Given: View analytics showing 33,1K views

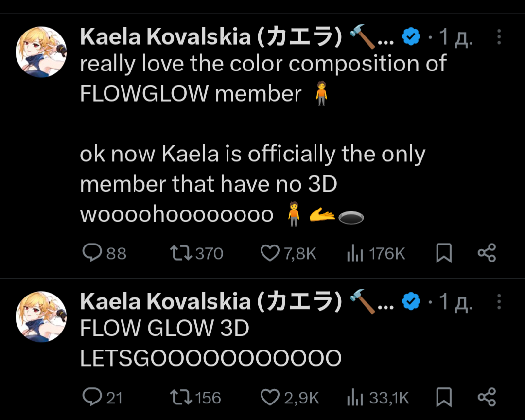Looking at the screenshot, I should pyautogui.click(x=355, y=398).
